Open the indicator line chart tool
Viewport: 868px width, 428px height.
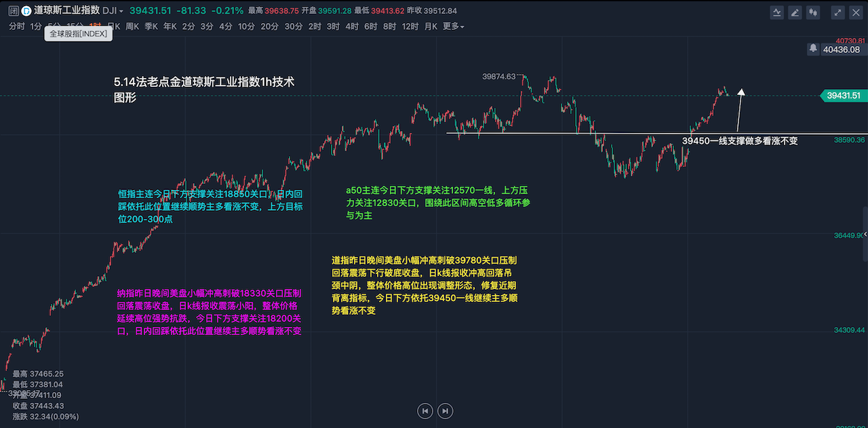[x=776, y=12]
